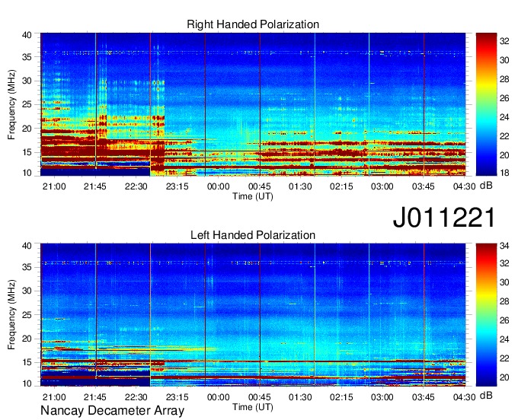Viewport: 518px width, 420px height.
Task: Click the "00:00" time tick under bottom plot
Action: point(219,397)
